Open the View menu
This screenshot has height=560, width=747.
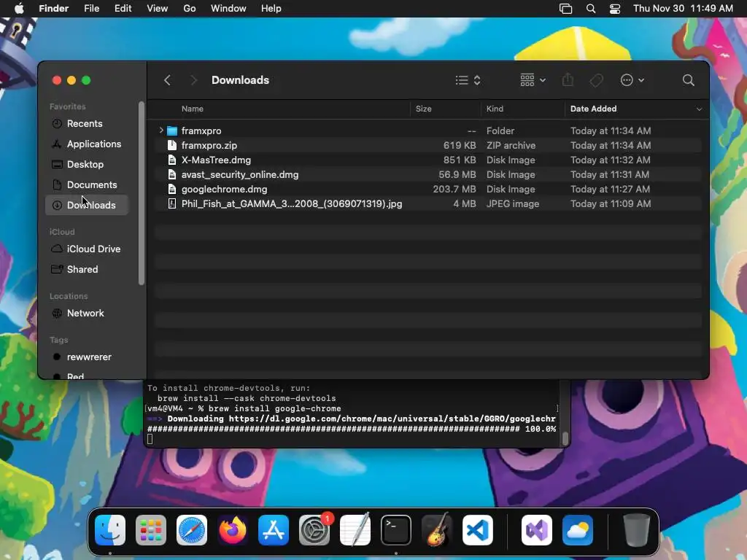[158, 9]
